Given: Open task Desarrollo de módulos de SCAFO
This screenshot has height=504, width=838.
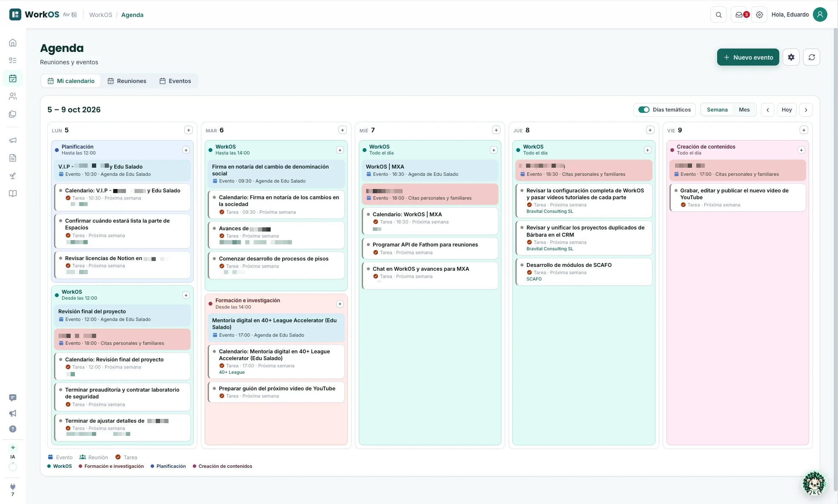Looking at the screenshot, I should 583,272.
